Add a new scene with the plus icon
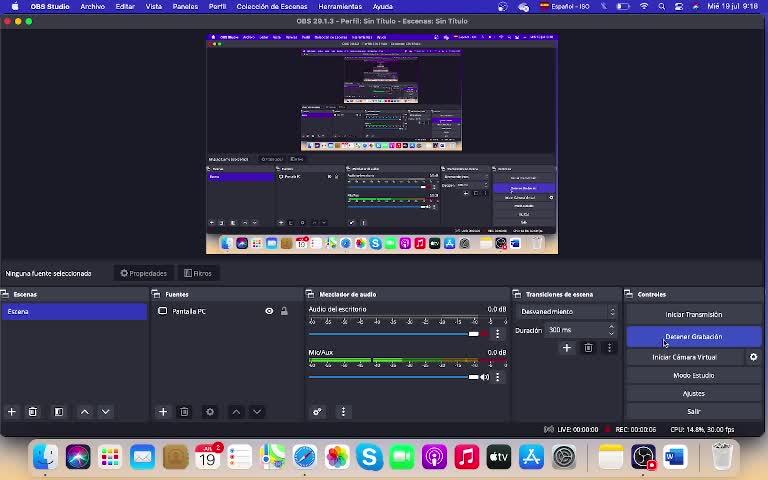This screenshot has height=480, width=768. point(12,412)
